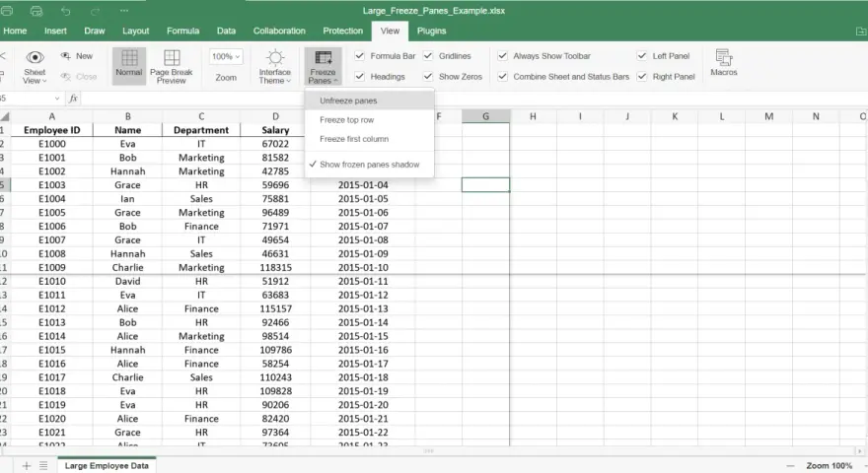Click the Undo arrow icon
This screenshot has width=868, height=473.
pyautogui.click(x=66, y=11)
